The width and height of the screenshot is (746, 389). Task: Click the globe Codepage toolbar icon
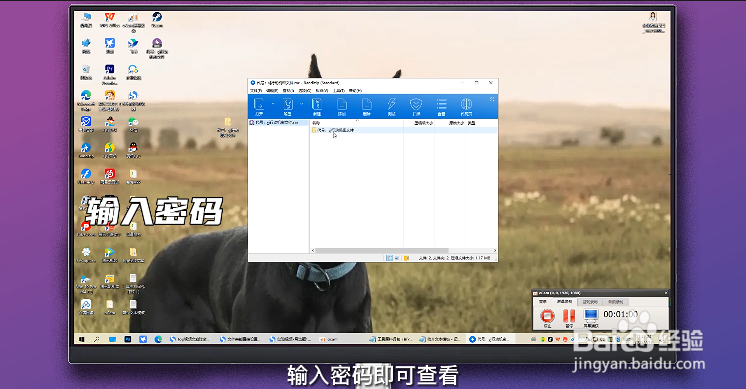click(466, 106)
